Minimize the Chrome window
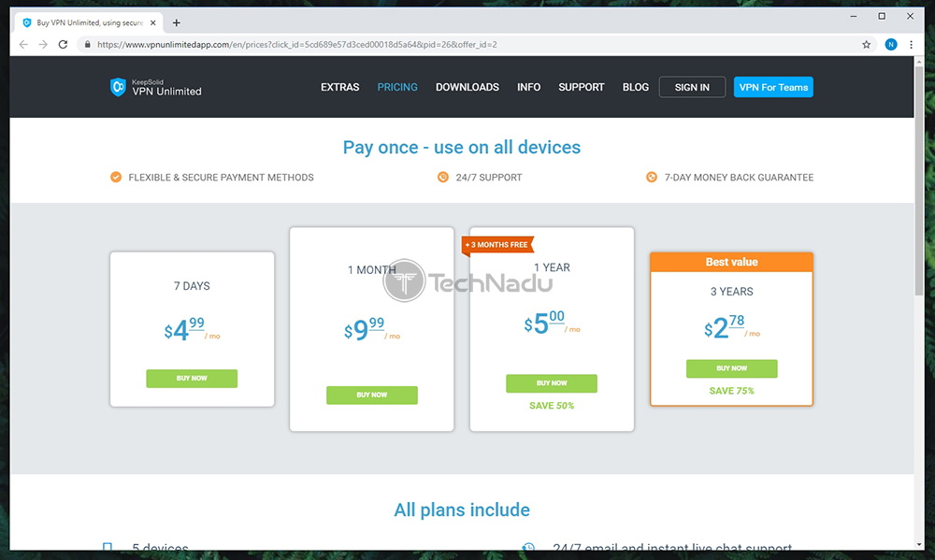 click(x=854, y=17)
